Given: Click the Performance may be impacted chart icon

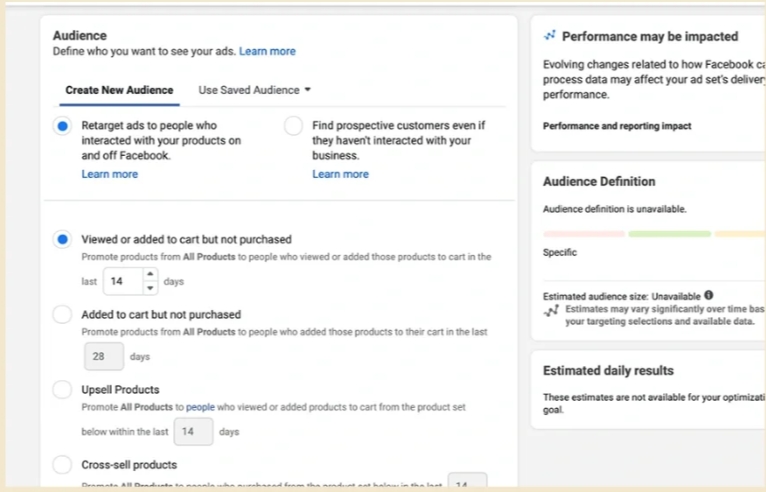Looking at the screenshot, I should tap(550, 36).
